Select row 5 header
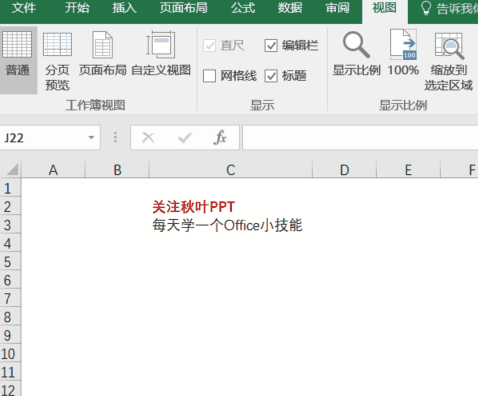478x396 pixels. coord(10,262)
